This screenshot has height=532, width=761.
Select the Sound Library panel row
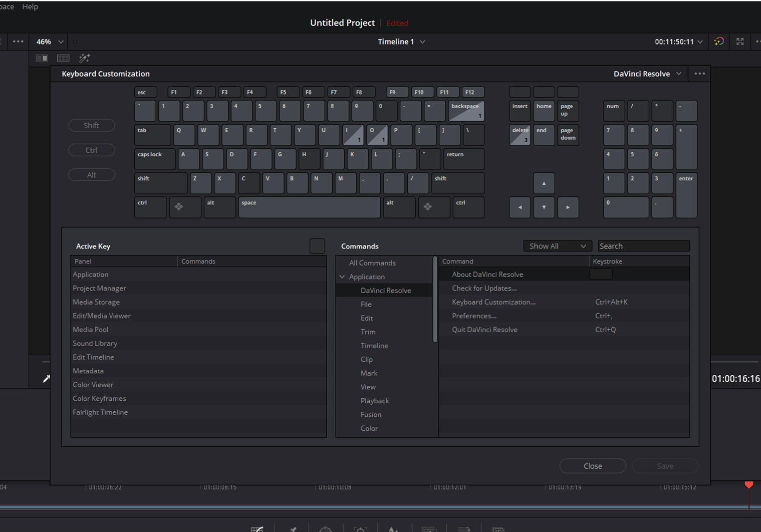(199, 343)
